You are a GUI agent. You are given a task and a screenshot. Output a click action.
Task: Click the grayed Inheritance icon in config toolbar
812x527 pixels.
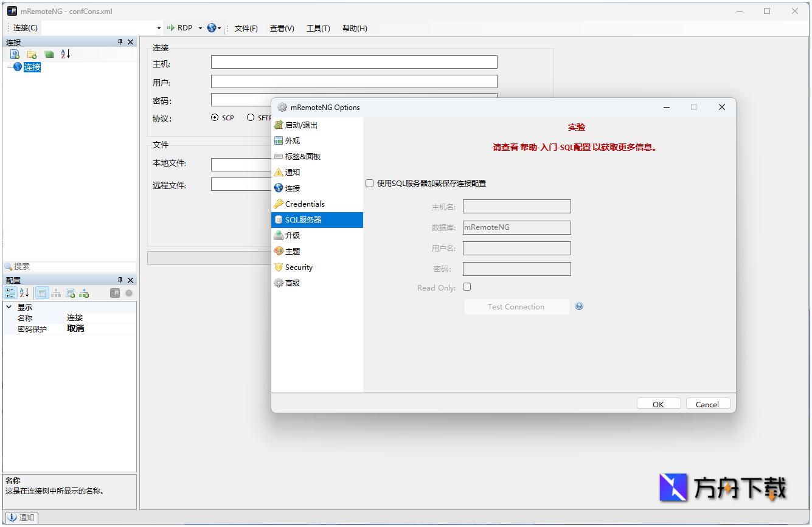pyautogui.click(x=56, y=293)
